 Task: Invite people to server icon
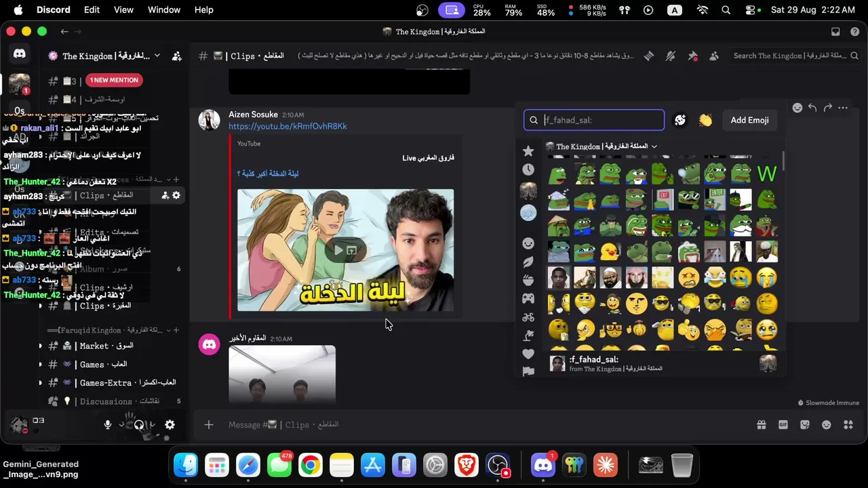pyautogui.click(x=177, y=56)
